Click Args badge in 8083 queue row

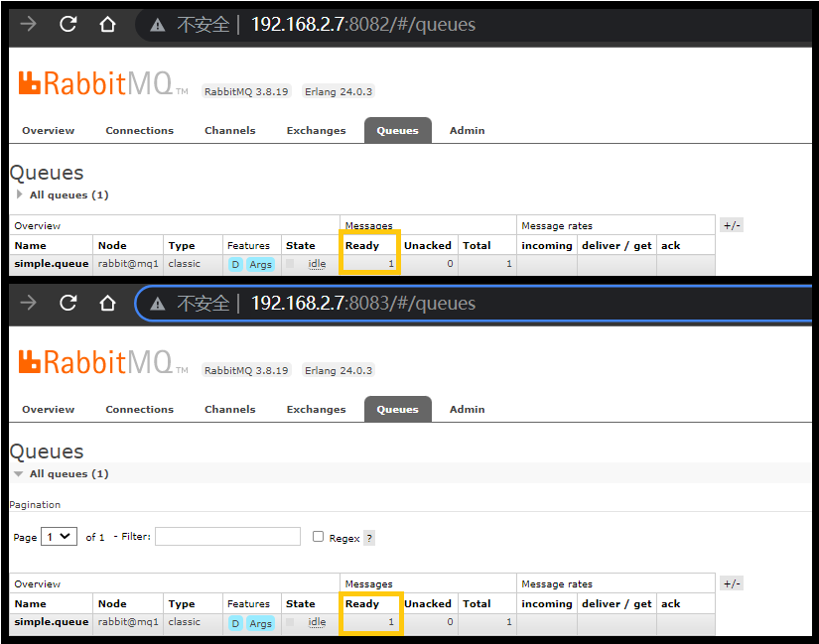(x=261, y=623)
